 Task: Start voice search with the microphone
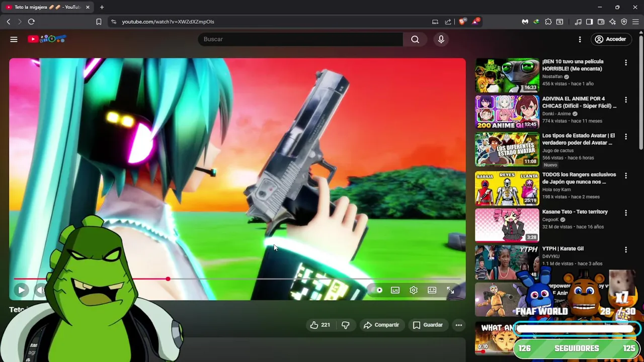point(441,39)
